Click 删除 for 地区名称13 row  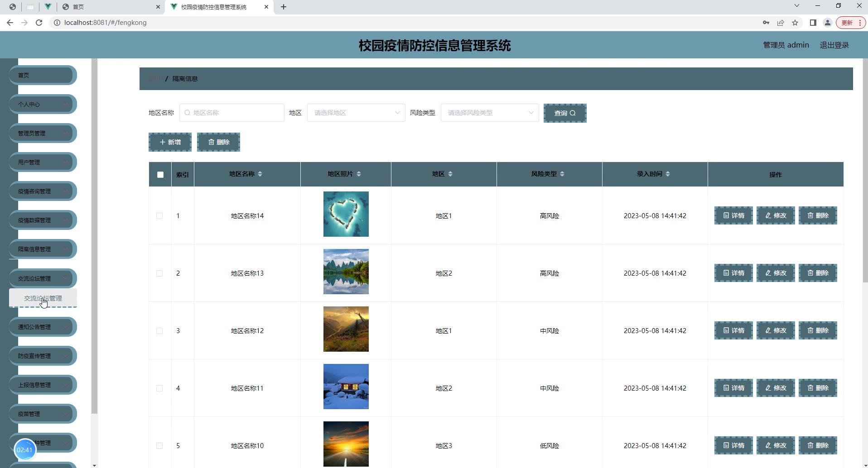[x=818, y=273]
